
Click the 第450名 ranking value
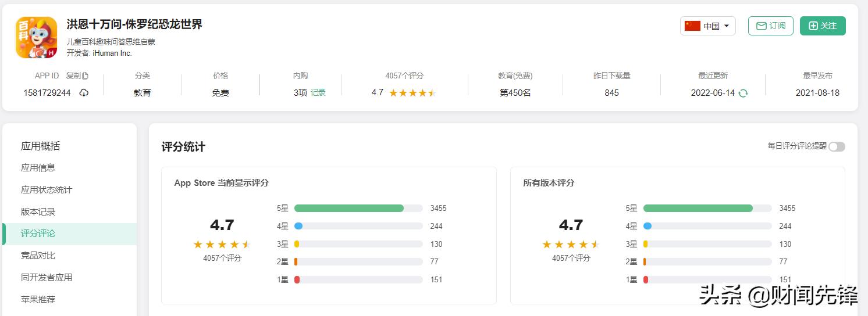coord(515,93)
